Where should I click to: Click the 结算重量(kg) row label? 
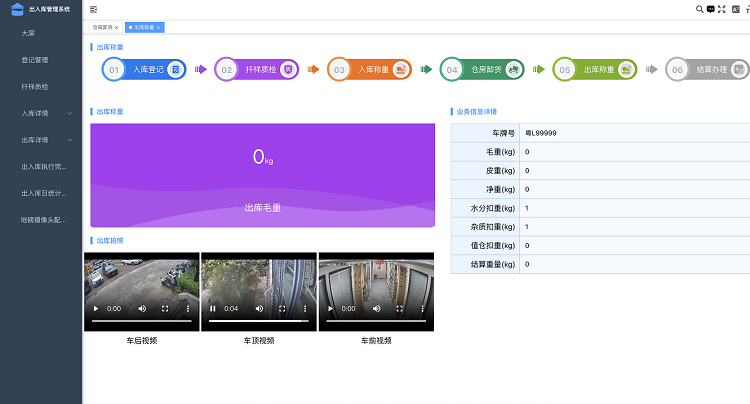(x=493, y=264)
